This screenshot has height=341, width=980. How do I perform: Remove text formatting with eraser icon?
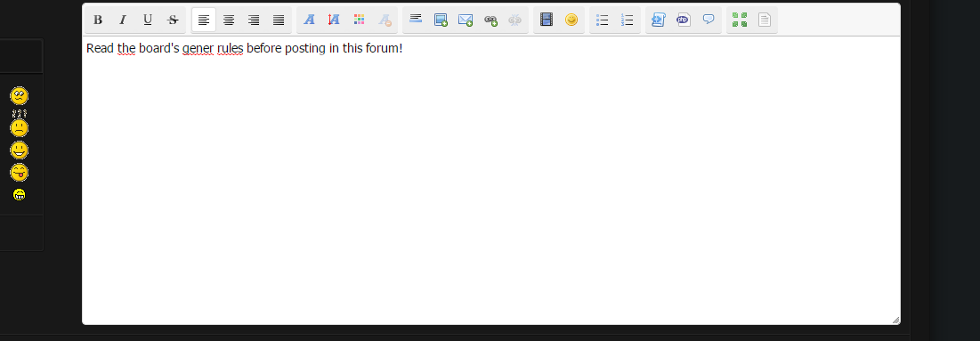point(385,20)
